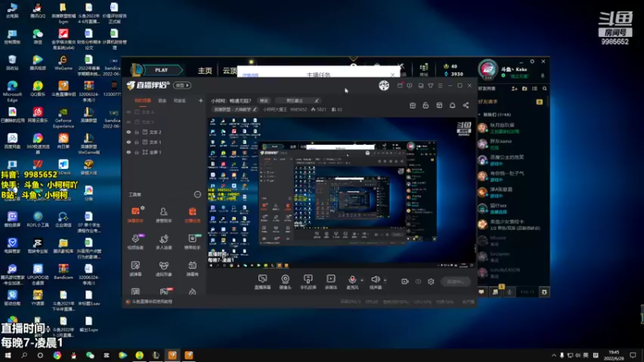
Task: Switch to the second scene tab
Action: pos(163,101)
